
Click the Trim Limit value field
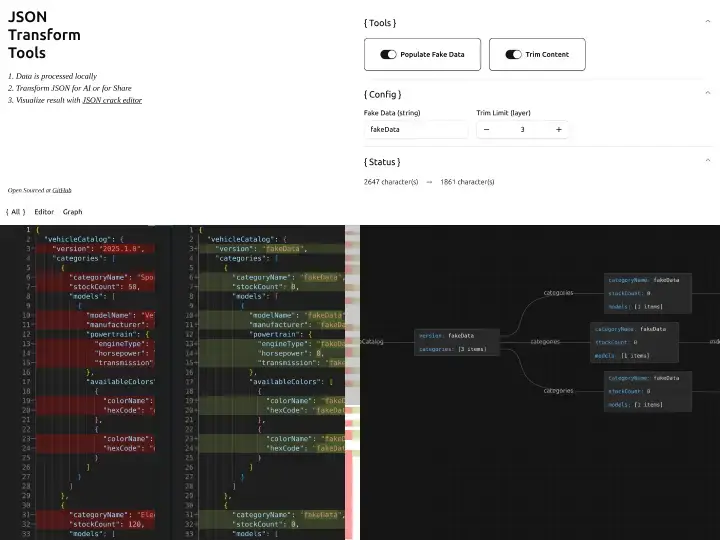pyautogui.click(x=522, y=129)
